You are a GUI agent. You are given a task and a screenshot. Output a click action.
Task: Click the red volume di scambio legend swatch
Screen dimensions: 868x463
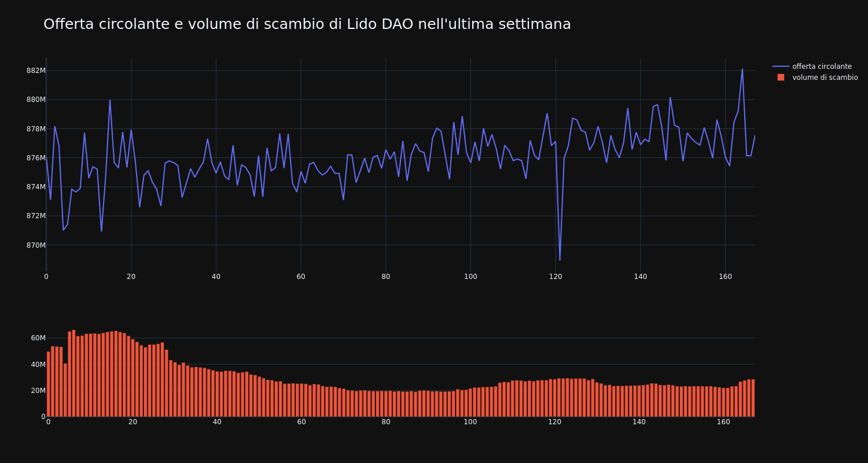(x=781, y=78)
